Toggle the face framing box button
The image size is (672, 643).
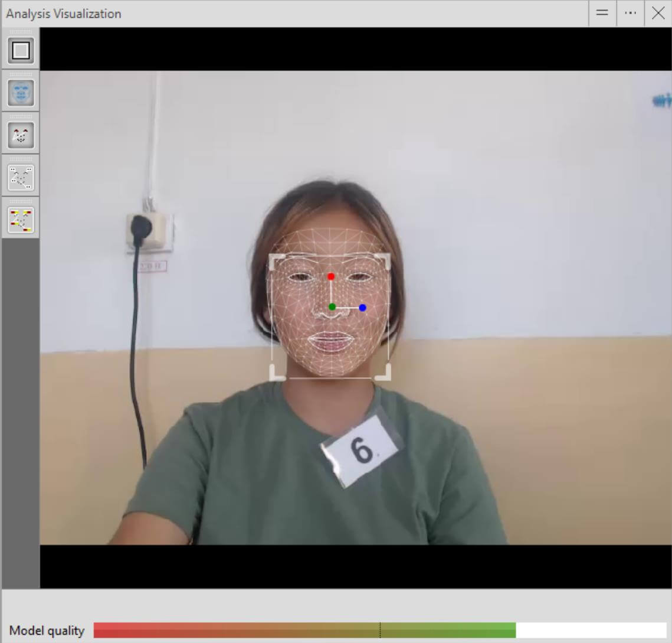pos(21,50)
